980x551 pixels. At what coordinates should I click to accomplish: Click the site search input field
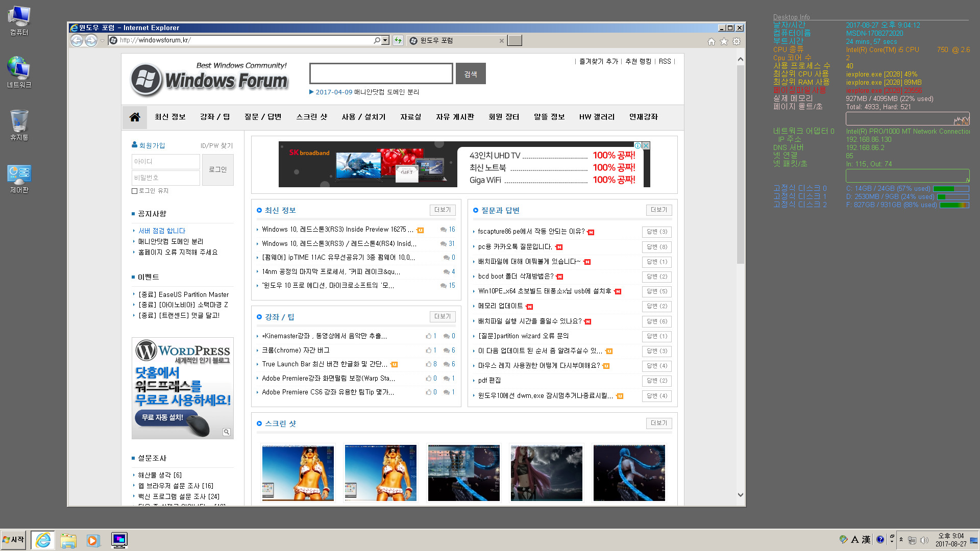tap(381, 73)
